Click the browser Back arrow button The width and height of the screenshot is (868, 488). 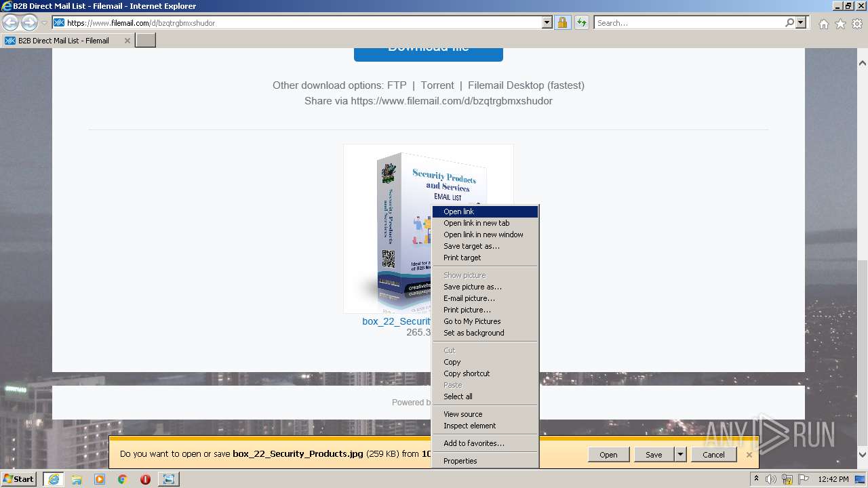coord(11,23)
